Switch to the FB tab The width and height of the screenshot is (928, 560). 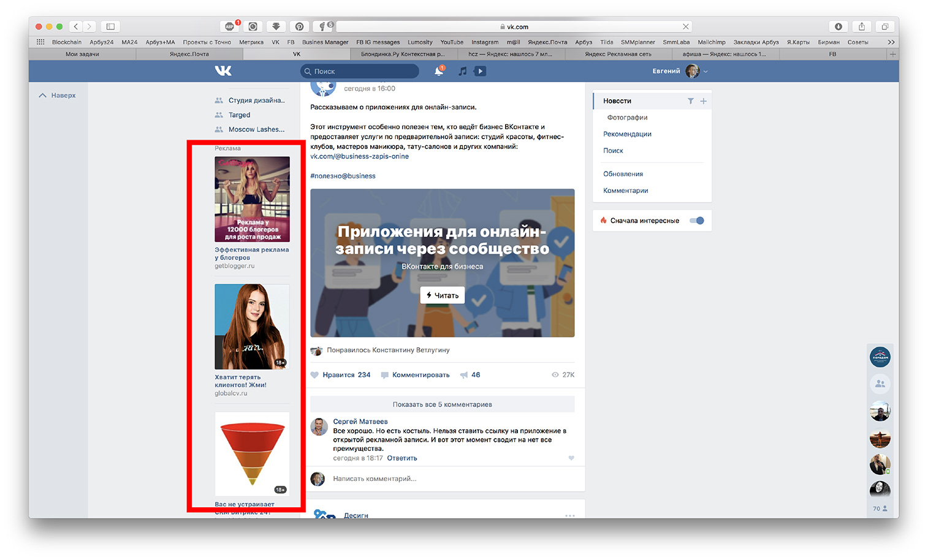(x=832, y=54)
